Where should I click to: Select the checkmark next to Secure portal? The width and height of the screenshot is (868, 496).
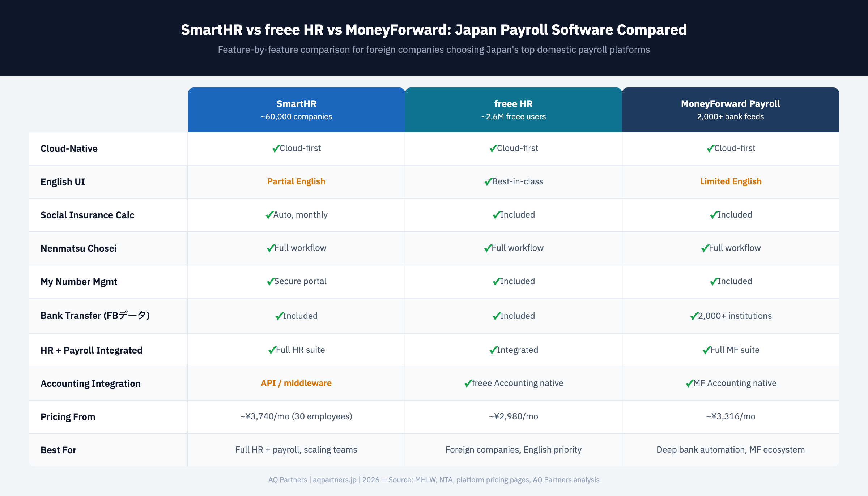pos(269,281)
